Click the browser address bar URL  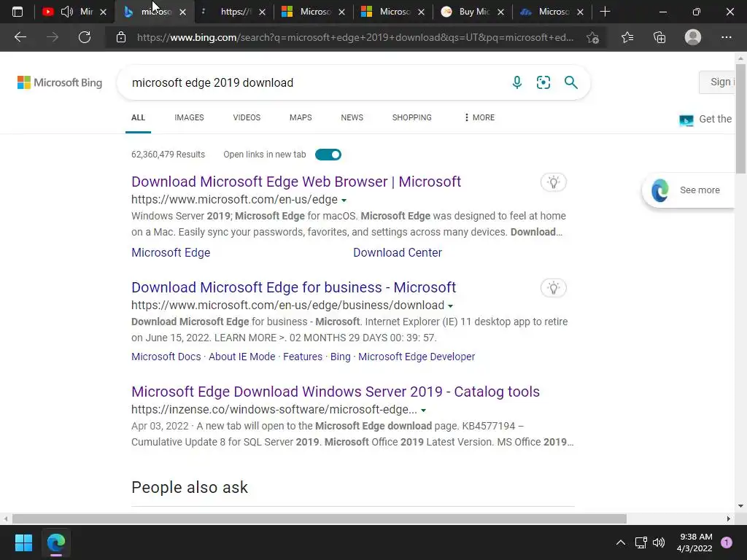pos(355,37)
